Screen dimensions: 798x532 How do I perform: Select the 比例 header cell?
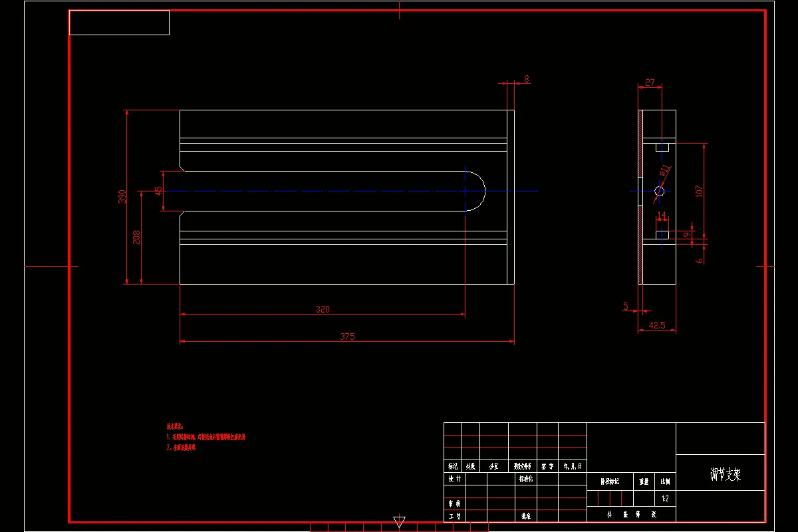665,481
